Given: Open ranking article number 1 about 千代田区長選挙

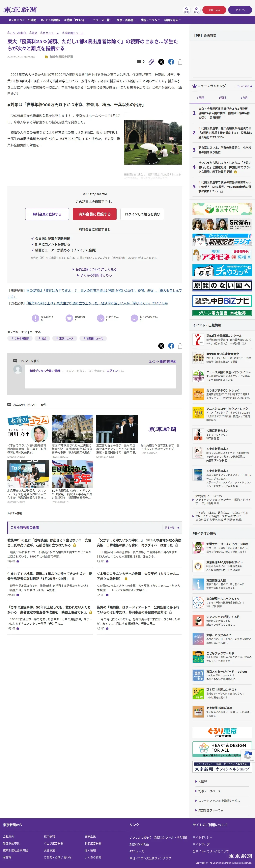Looking at the screenshot, I should [222, 113].
